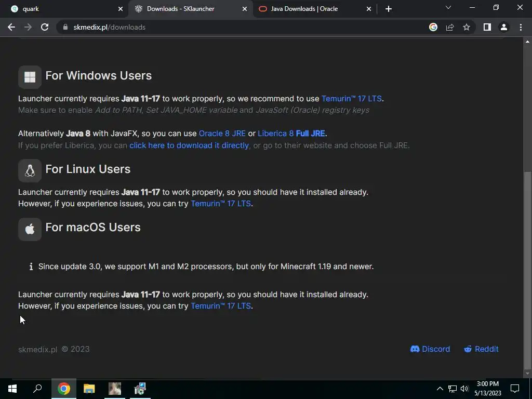The width and height of the screenshot is (532, 399).
Task: Switch to the quark tab
Action: click(x=64, y=9)
